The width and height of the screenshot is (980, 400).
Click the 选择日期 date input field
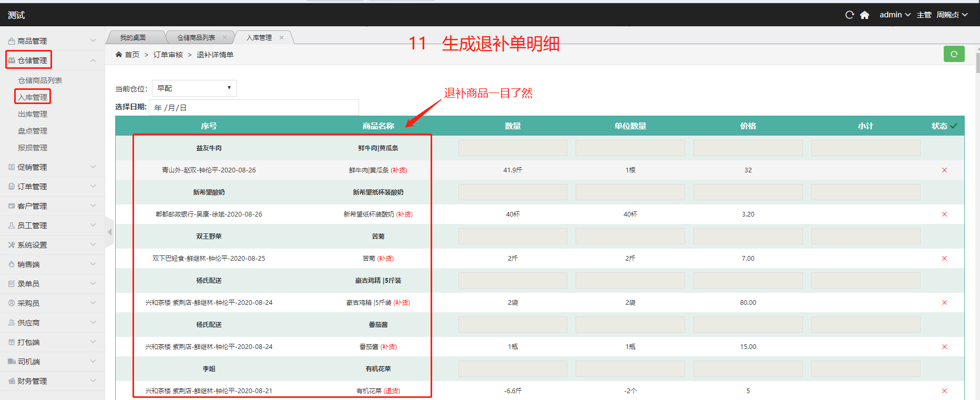[253, 108]
